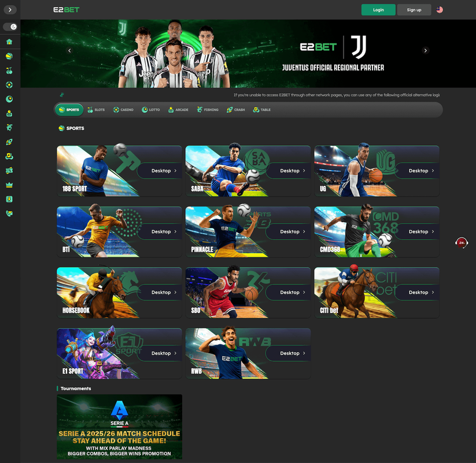Click the Juventus Official Regional Partner banner
Image resolution: width=476 pixels, height=463 pixels.
(248, 54)
